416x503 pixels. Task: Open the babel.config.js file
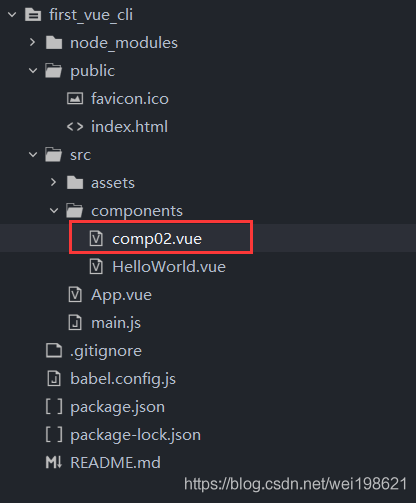click(x=123, y=379)
